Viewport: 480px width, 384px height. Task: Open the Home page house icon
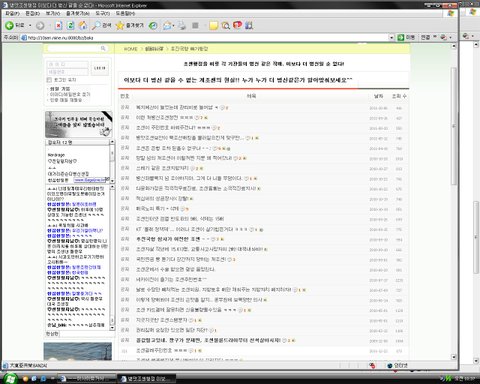(83, 25)
